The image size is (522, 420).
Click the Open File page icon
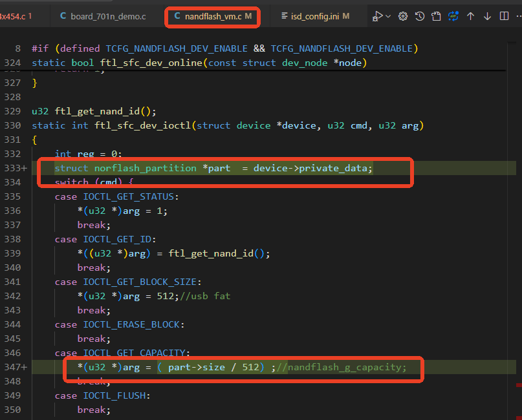coord(436,16)
